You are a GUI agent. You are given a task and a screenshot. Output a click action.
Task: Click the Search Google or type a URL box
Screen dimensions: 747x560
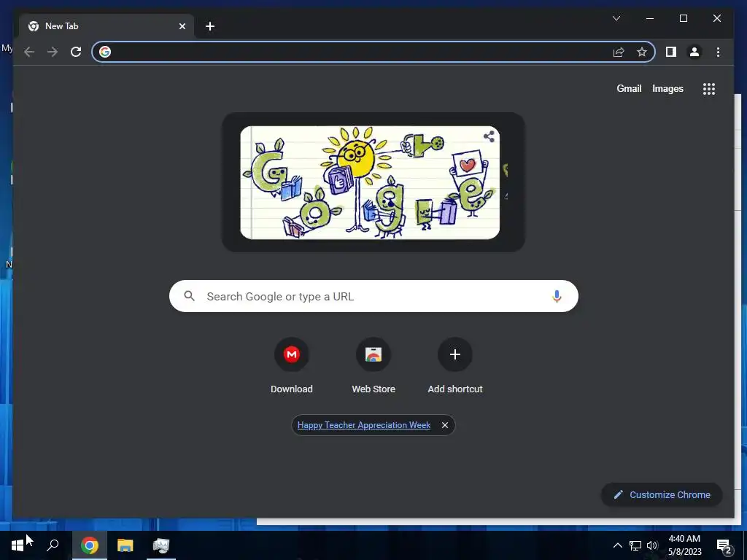point(373,296)
